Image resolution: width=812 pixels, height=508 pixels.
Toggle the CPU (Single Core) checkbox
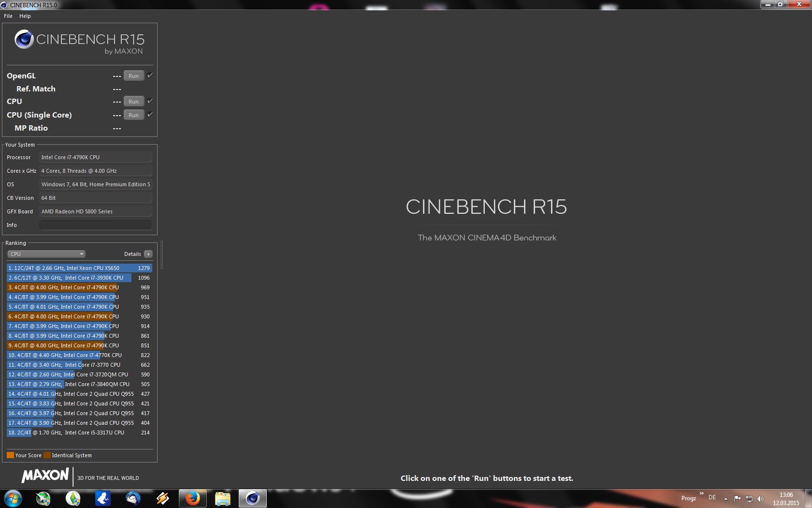[150, 115]
